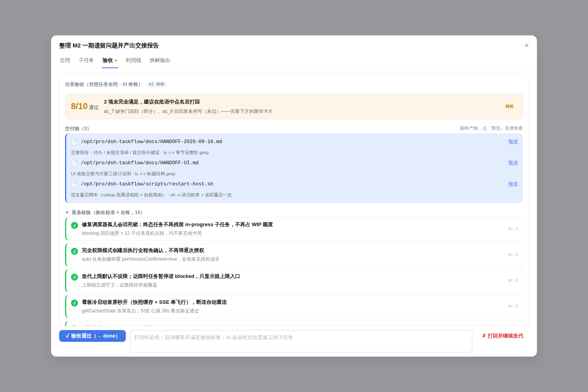Click the 上限独立成守卫 detail text
The width and height of the screenshot is (588, 392).
tap(120, 285)
